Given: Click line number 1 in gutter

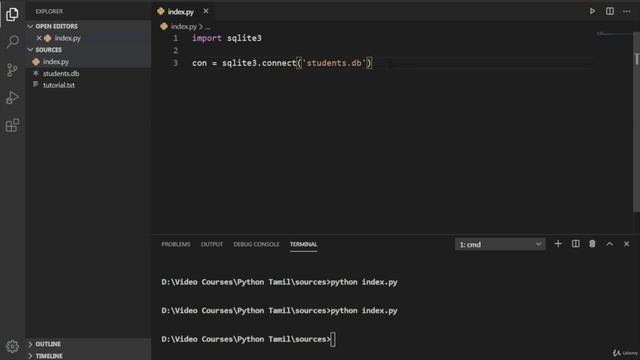Looking at the screenshot, I should tap(176, 38).
